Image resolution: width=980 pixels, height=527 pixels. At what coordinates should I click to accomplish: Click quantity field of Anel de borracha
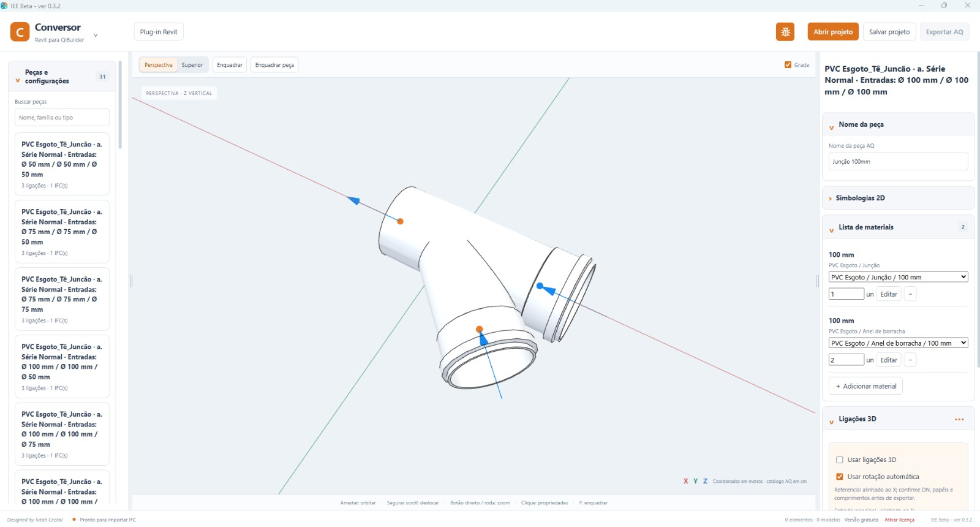846,360
